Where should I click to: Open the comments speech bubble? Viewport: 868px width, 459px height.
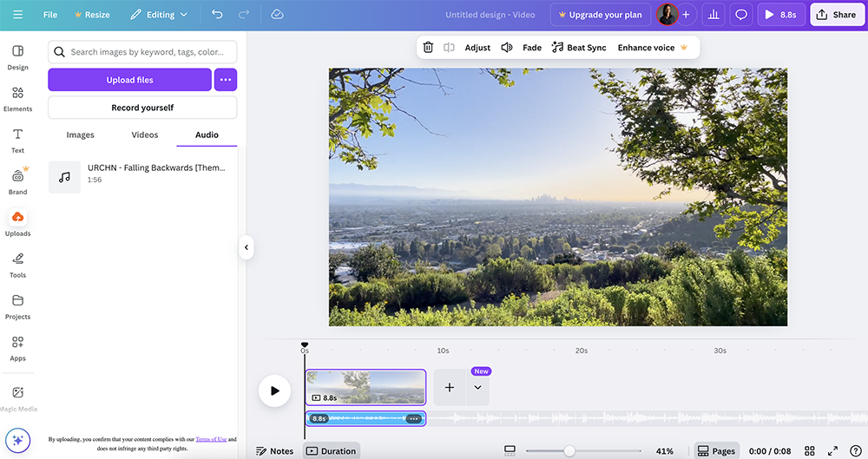[x=741, y=15]
